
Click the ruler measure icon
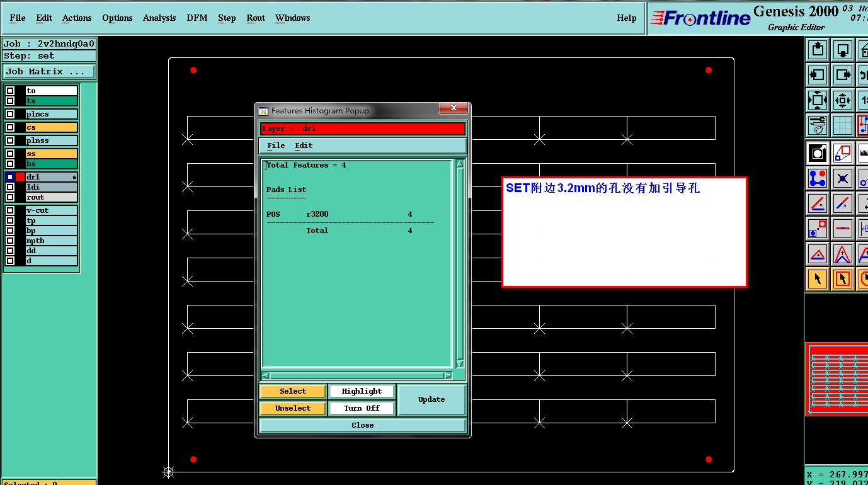862,153
